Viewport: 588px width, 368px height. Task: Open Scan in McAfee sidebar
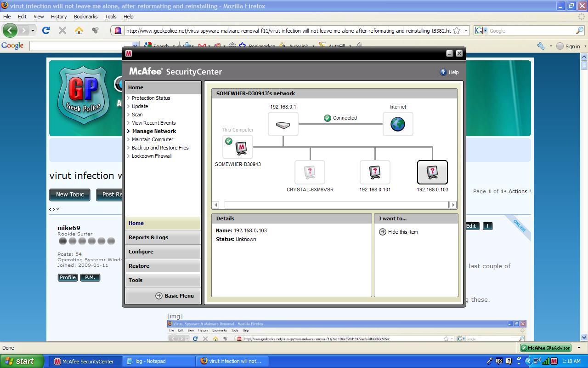pyautogui.click(x=137, y=115)
